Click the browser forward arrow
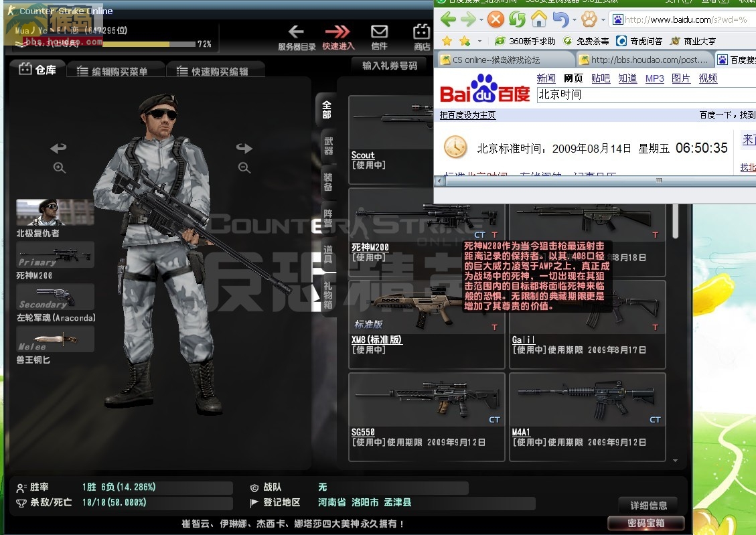 tap(468, 19)
